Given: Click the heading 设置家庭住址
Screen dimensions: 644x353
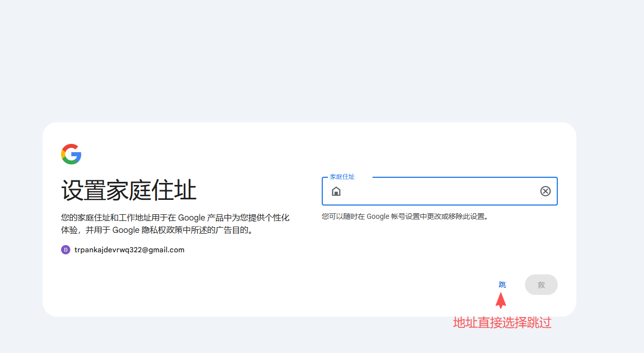Looking at the screenshot, I should click(129, 190).
